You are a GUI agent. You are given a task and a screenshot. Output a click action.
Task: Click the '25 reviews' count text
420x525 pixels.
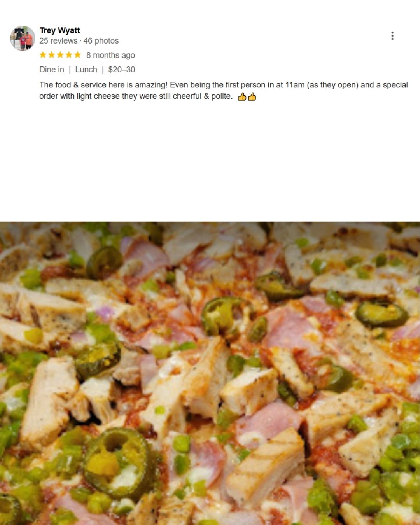click(x=58, y=41)
